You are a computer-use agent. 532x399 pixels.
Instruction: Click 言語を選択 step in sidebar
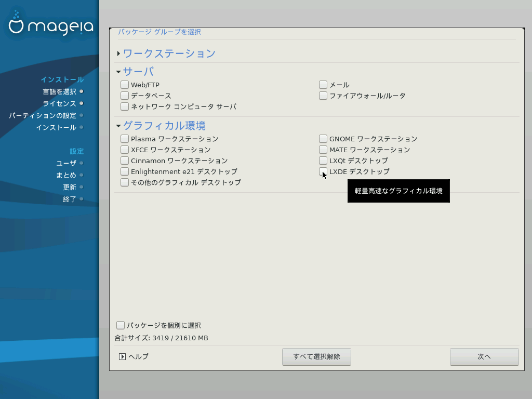[x=59, y=91]
